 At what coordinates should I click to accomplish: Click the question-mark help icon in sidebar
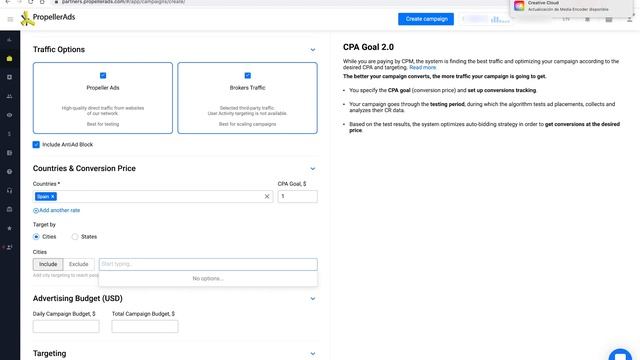9,171
